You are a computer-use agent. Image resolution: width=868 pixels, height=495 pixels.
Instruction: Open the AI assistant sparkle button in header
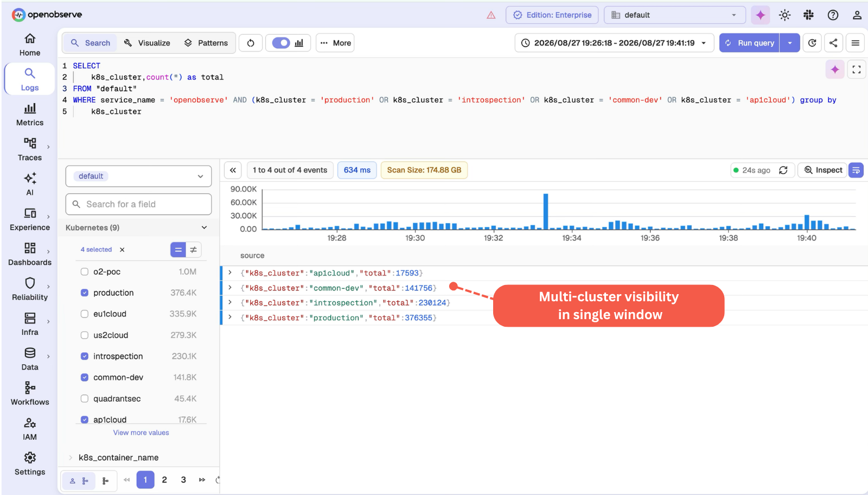pyautogui.click(x=761, y=15)
